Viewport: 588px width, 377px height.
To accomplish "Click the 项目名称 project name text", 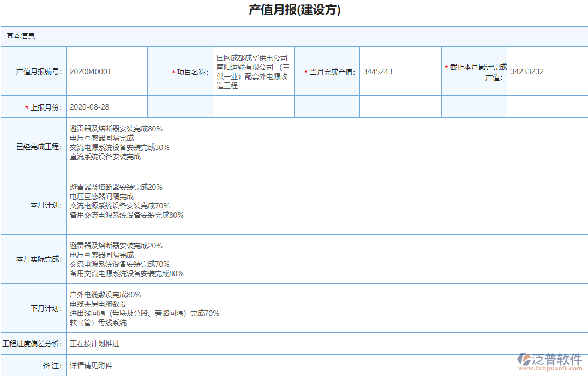I will pos(254,71).
